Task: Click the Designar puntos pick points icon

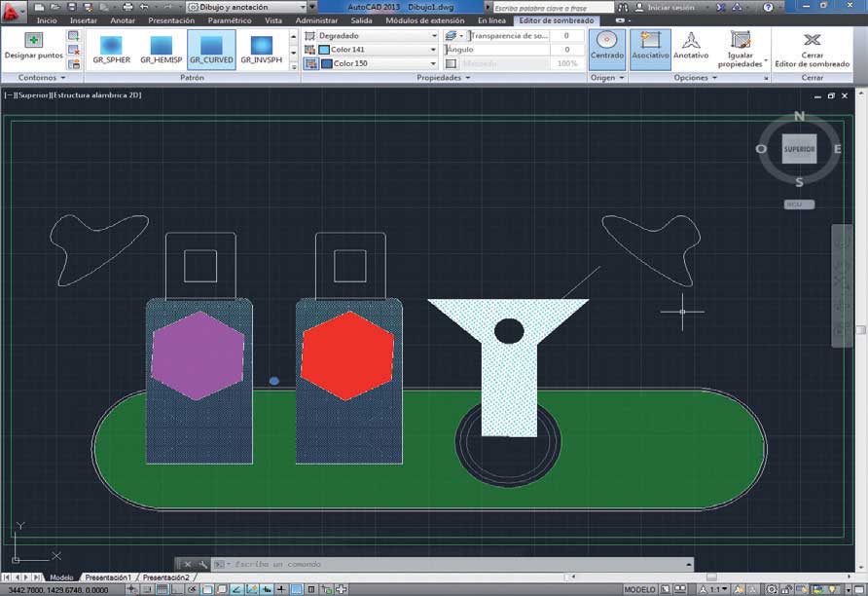Action: click(33, 40)
